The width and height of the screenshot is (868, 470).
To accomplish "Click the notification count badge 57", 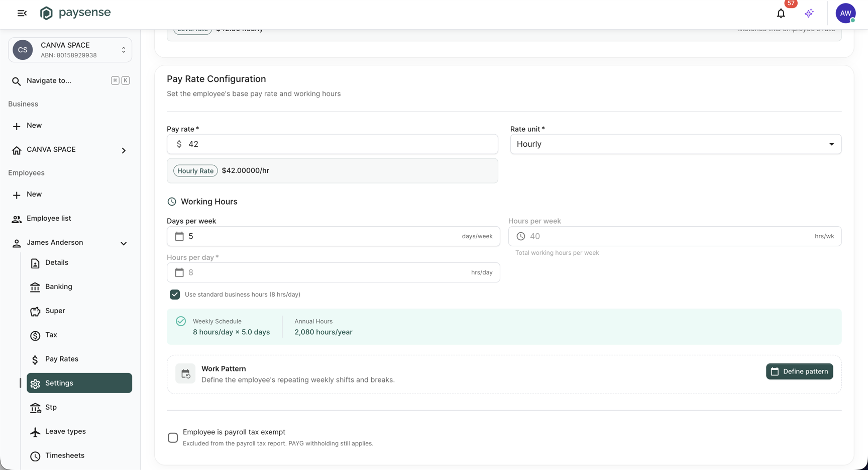I will pos(791,4).
